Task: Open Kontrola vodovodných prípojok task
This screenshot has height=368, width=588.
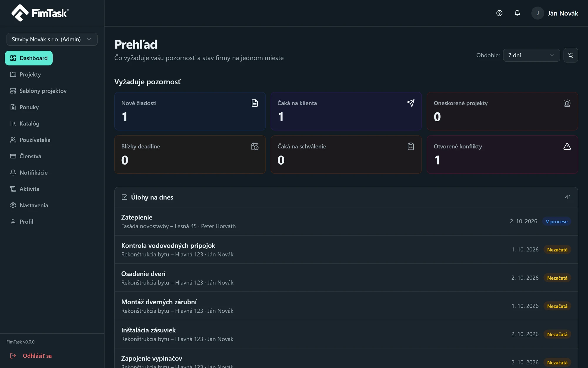Action: click(x=346, y=250)
